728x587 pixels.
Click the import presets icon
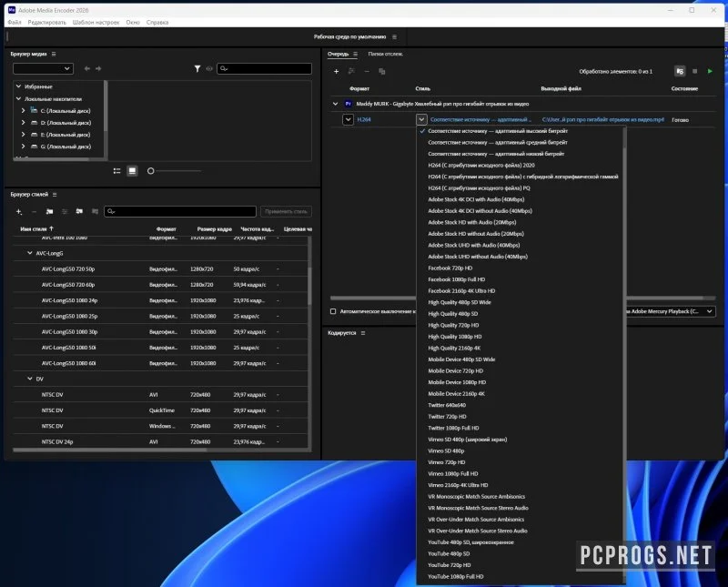tap(79, 212)
